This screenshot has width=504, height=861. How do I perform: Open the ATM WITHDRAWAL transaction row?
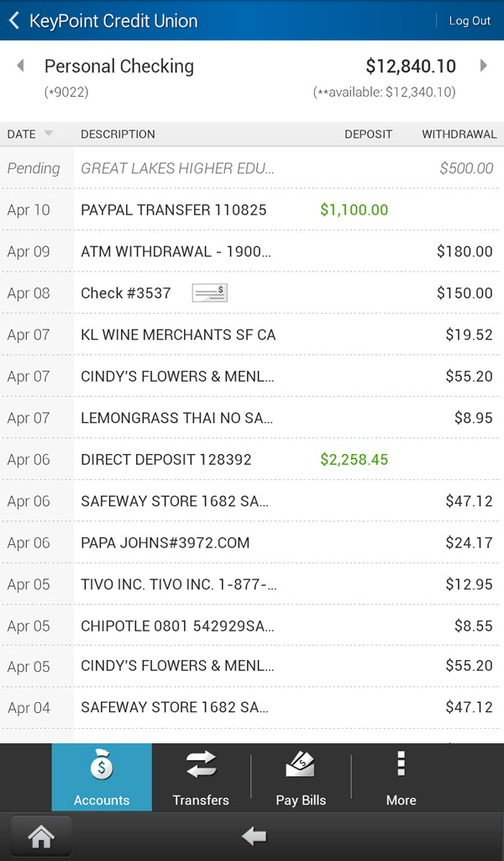tap(252, 251)
